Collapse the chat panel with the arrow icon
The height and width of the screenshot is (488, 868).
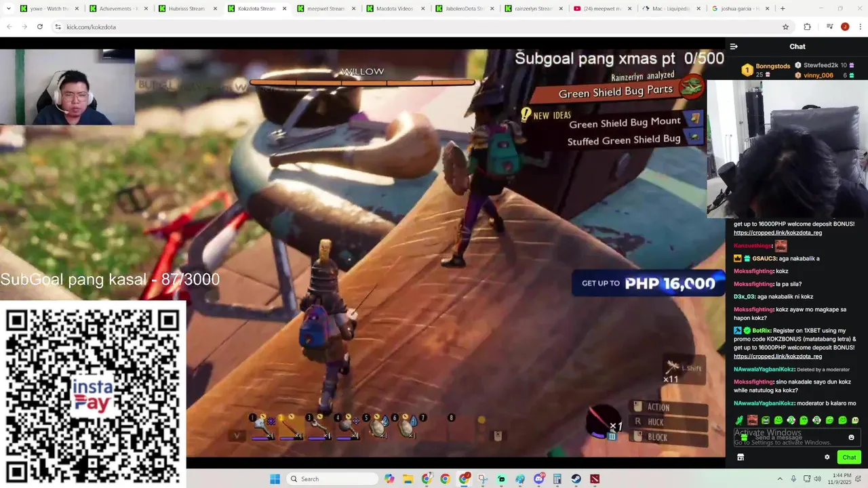734,47
